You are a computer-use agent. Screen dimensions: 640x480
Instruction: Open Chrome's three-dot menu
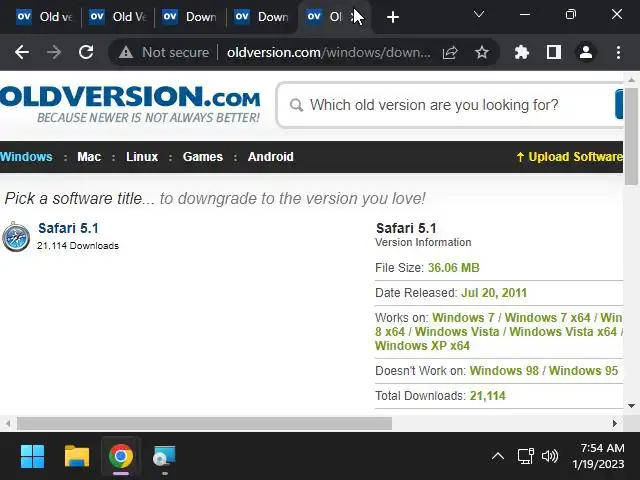point(618,52)
